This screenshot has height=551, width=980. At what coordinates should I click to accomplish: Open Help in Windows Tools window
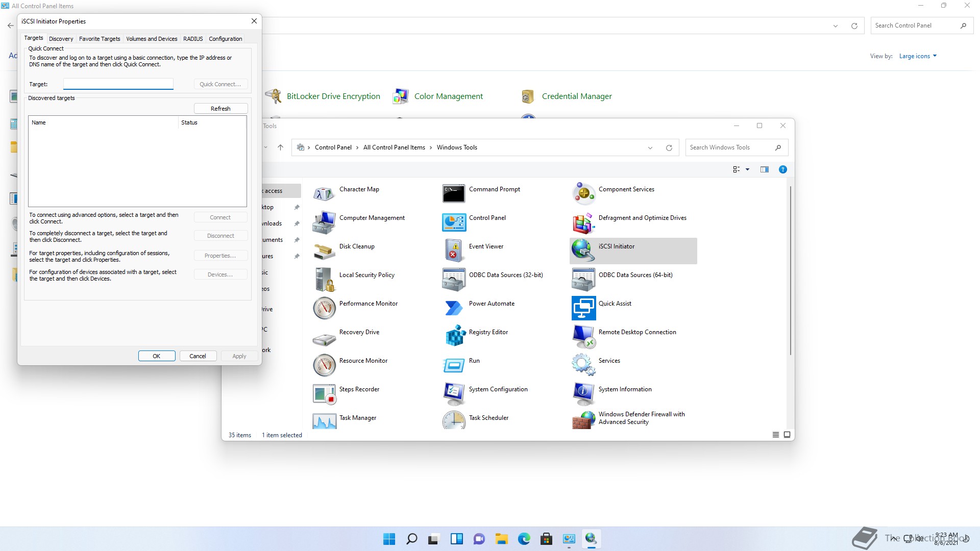pos(782,169)
